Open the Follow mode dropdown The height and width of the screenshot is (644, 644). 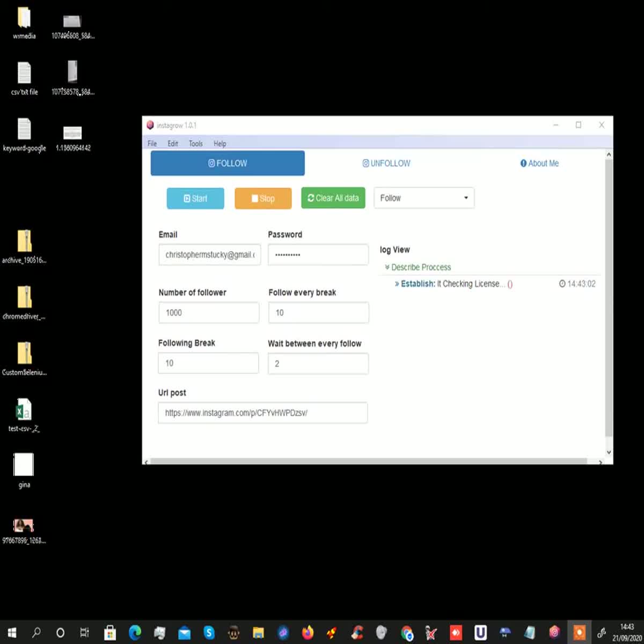coord(424,198)
